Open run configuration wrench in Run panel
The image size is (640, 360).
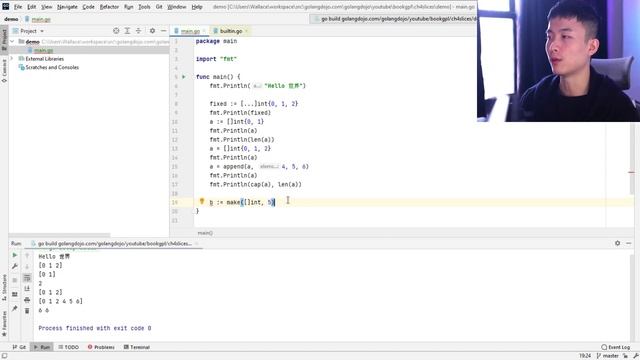15,266
